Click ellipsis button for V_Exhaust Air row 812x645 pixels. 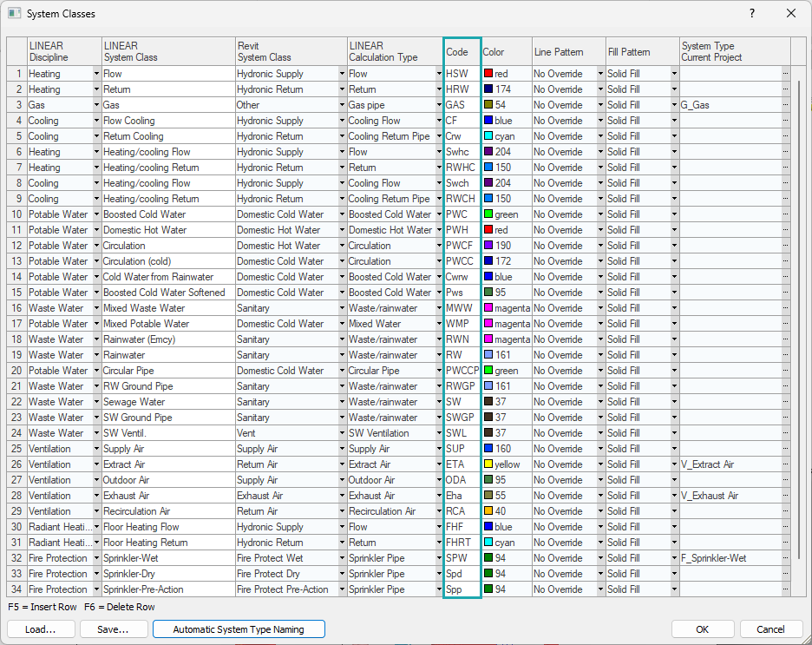pos(786,496)
